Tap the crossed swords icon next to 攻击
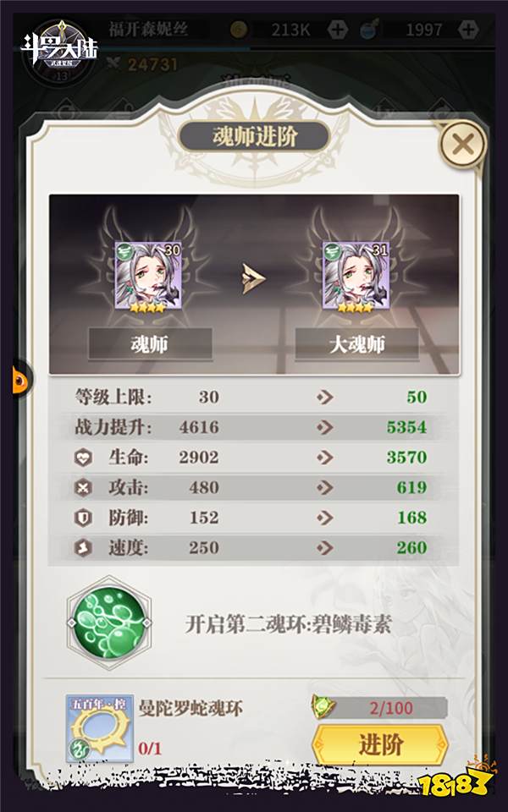508x812 pixels. (x=83, y=487)
